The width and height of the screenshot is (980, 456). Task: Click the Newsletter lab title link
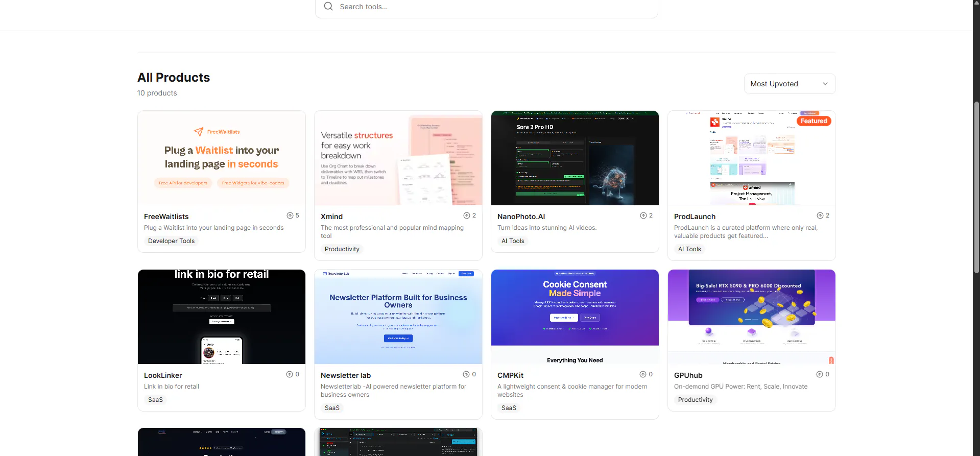coord(346,375)
